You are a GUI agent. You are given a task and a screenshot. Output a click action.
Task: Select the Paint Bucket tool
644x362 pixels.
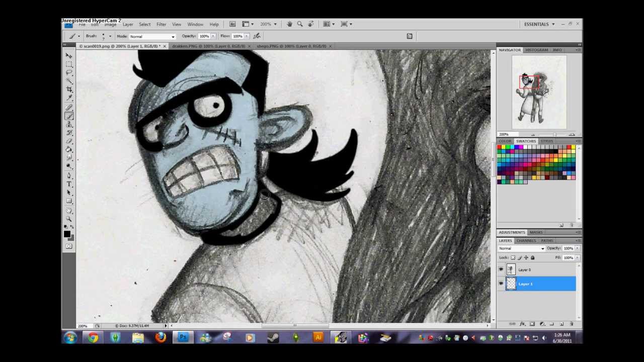[69, 150]
